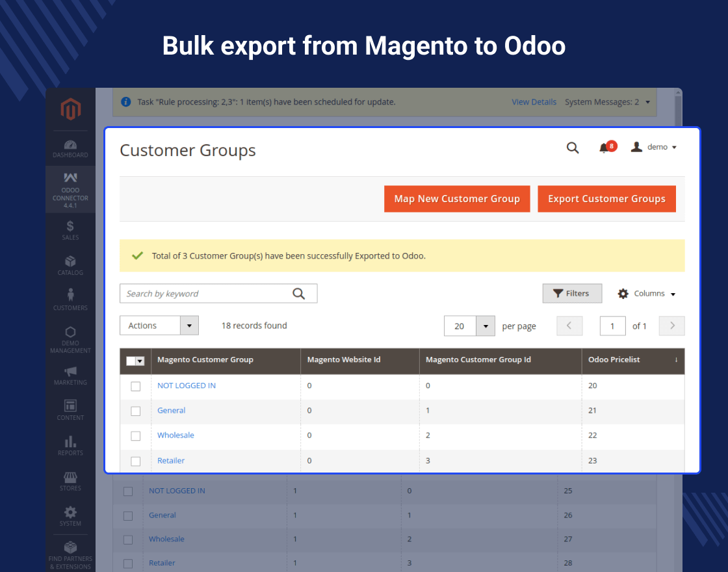This screenshot has height=572, width=728.
Task: Open the Customers sidebar menu
Action: coord(70,300)
